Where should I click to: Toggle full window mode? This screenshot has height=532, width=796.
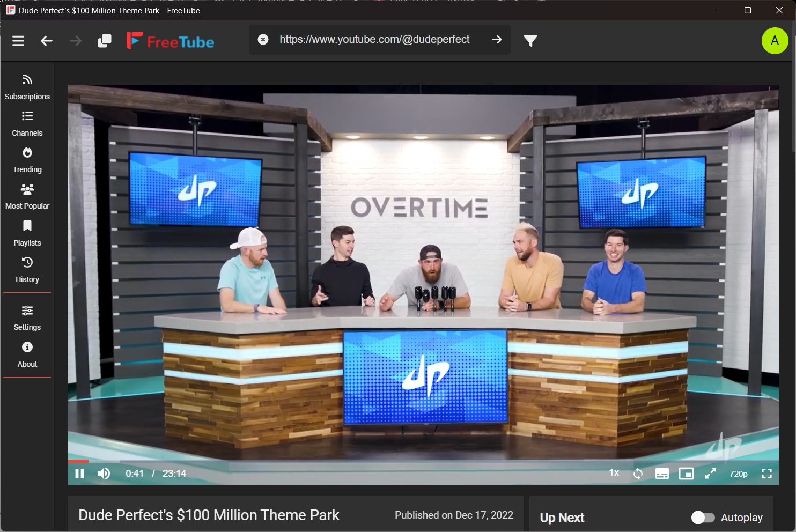pos(710,474)
